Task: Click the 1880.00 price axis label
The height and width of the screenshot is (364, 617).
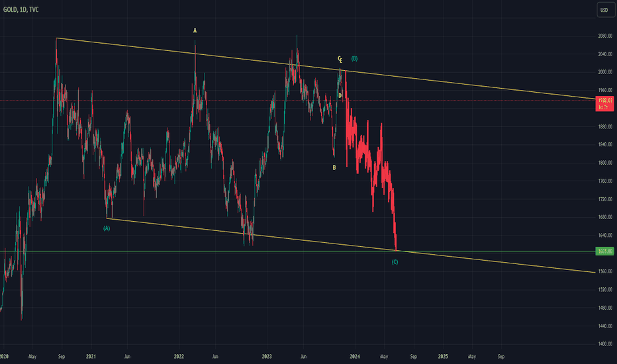Action: 605,126
